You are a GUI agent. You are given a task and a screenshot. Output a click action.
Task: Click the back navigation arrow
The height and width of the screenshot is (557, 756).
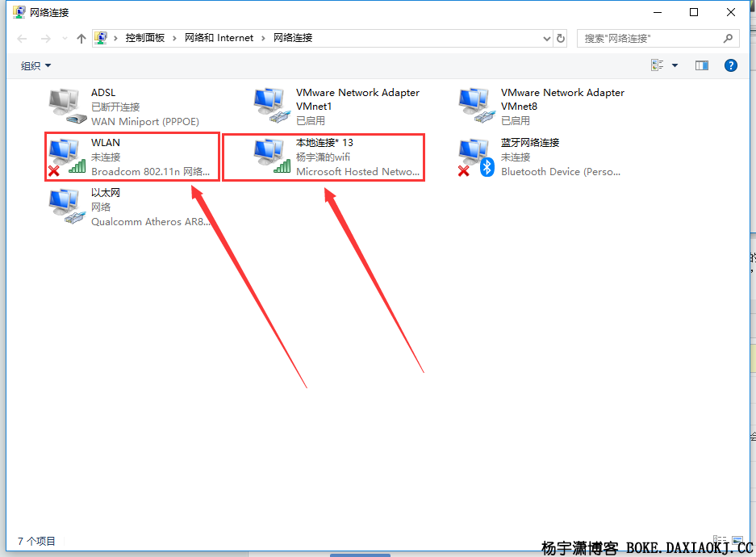(x=22, y=39)
